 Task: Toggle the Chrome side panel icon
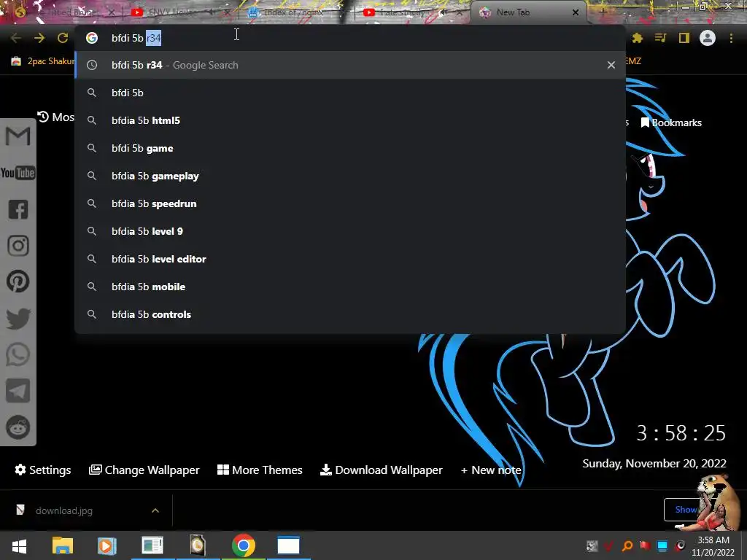(x=684, y=38)
